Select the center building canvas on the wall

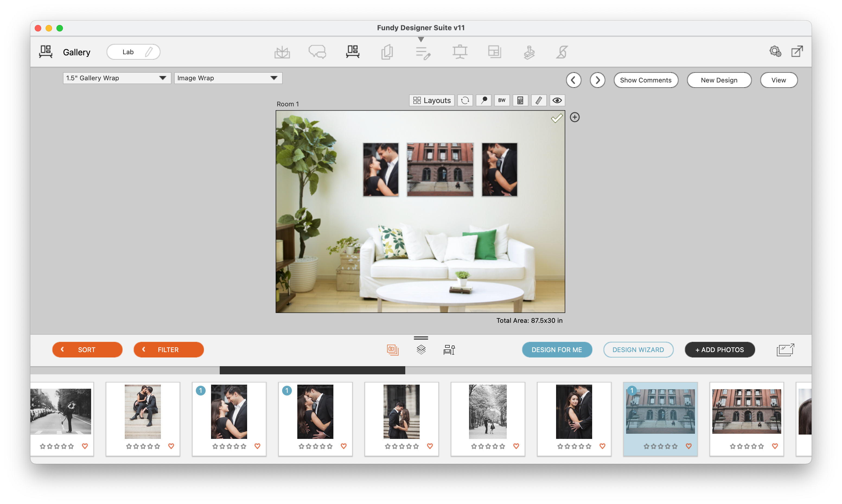(440, 169)
